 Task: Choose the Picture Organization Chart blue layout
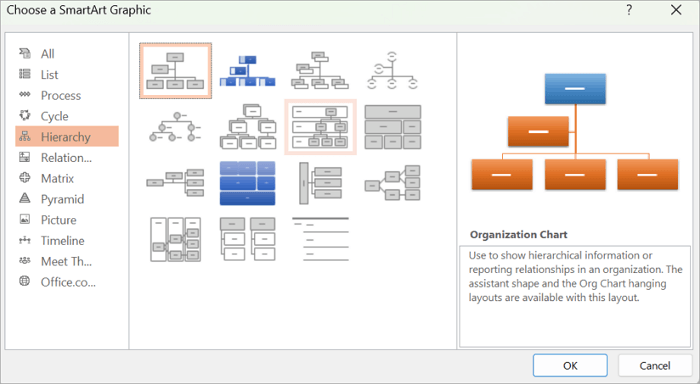point(248,71)
